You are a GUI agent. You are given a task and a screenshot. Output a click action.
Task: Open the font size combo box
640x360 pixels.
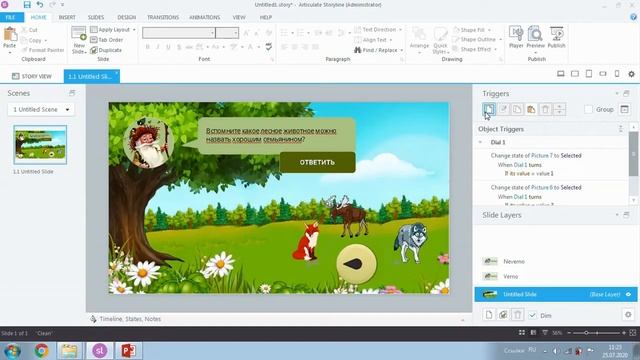(227, 33)
